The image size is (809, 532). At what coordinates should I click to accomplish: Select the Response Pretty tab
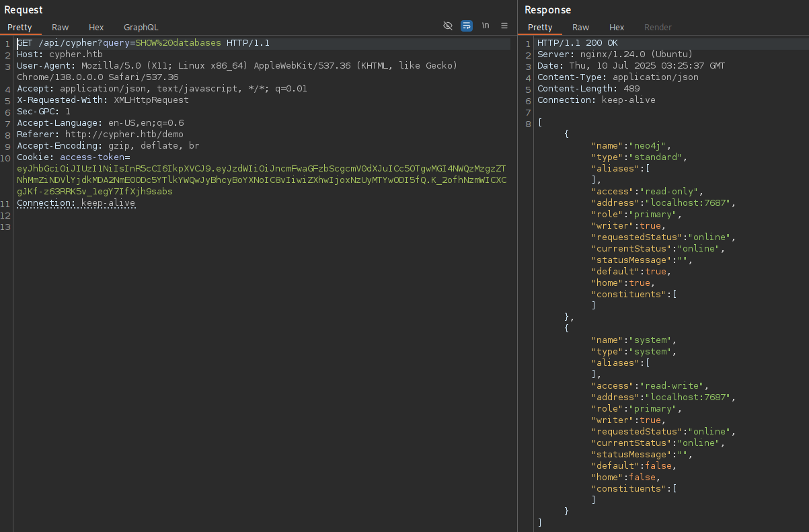540,28
